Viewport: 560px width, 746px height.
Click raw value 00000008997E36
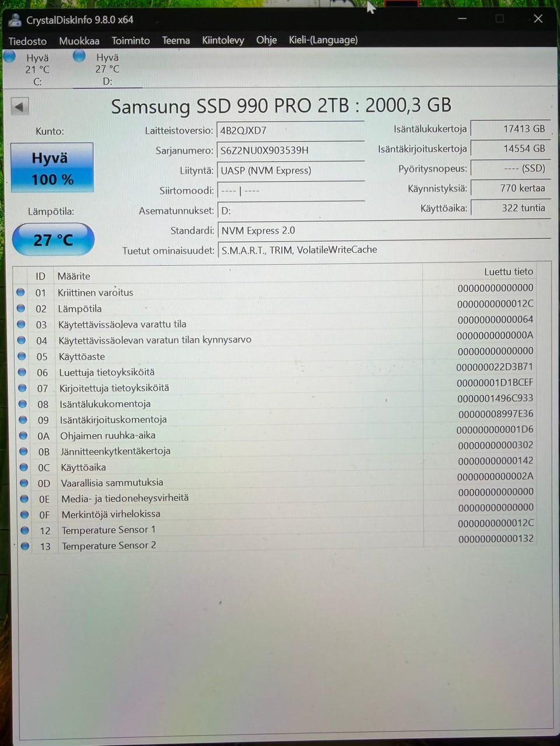click(x=496, y=414)
